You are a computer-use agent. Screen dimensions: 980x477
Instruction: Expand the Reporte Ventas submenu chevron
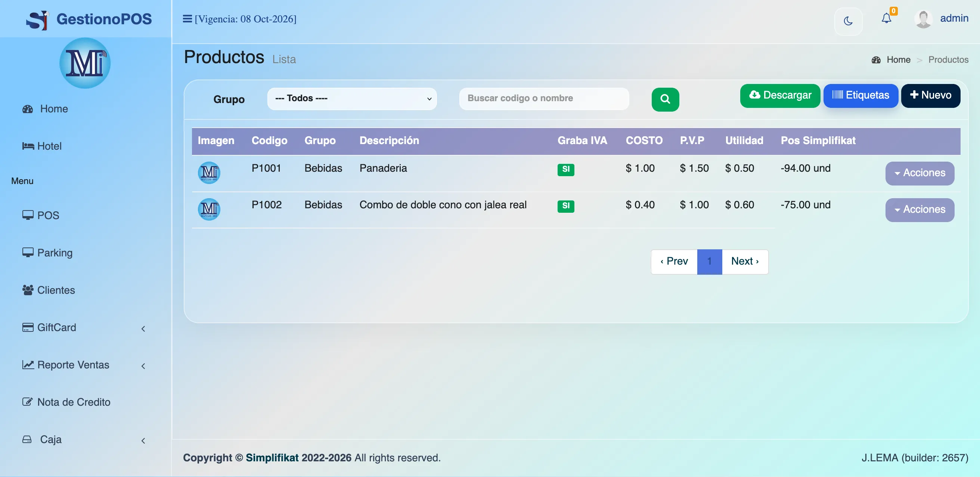[143, 366]
